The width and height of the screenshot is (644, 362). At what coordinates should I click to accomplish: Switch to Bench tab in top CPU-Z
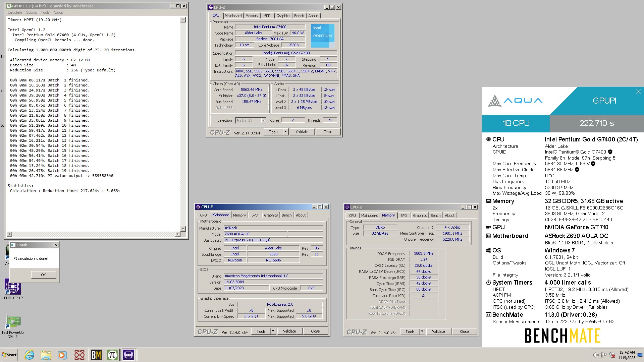click(299, 16)
